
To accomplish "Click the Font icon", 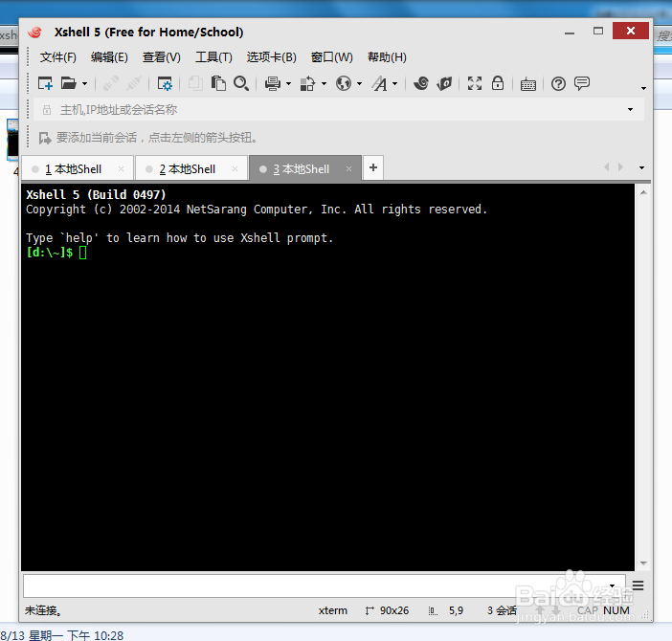I will (x=379, y=83).
